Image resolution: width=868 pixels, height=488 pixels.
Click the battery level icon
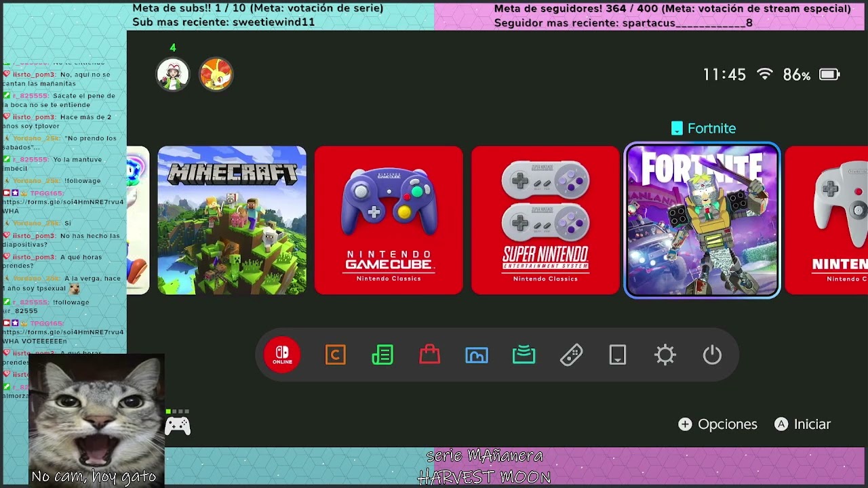[x=829, y=75]
